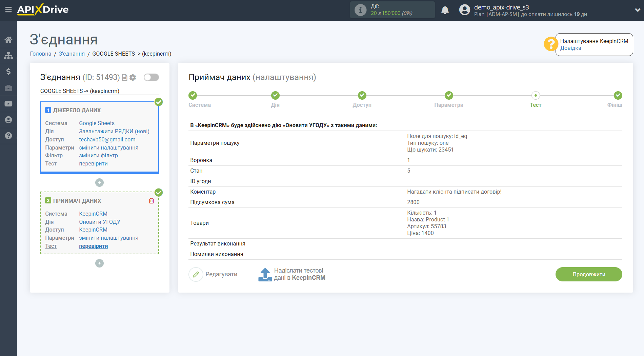Click the demo_apix-drive_s3 username
644x356 pixels.
click(501, 7)
